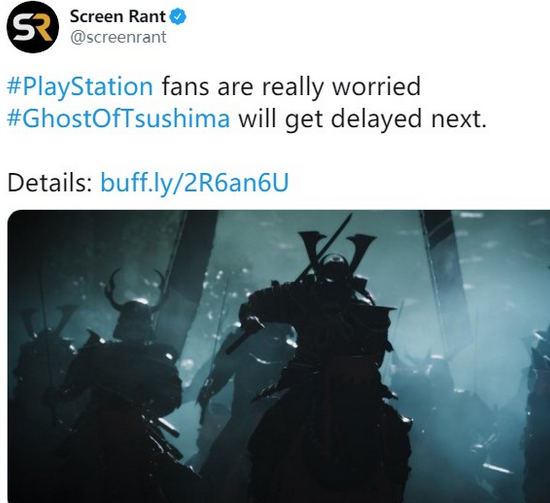This screenshot has height=503, width=550.
Task: Click the hash symbol before GhostOfTsushima
Action: pyautogui.click(x=14, y=118)
